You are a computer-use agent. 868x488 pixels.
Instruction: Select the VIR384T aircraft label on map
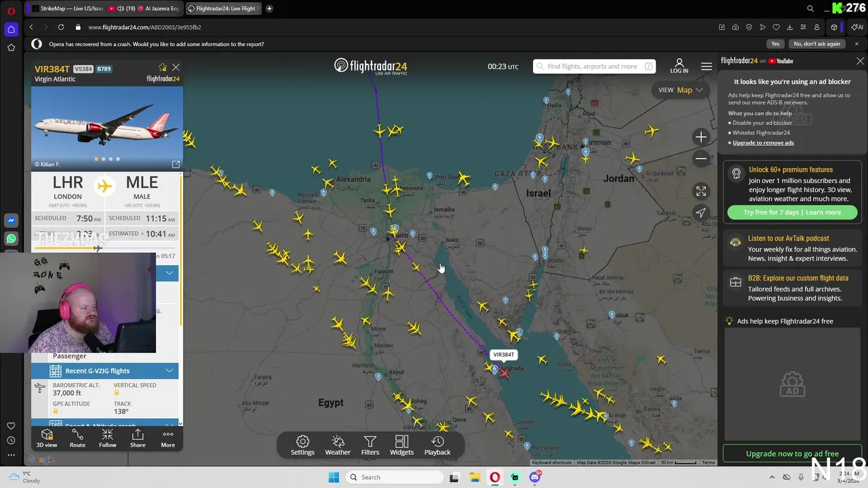[x=503, y=354]
